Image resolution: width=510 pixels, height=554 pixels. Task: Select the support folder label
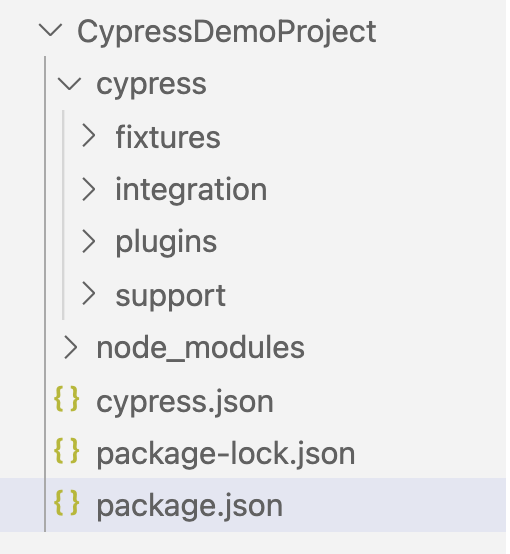coord(170,296)
